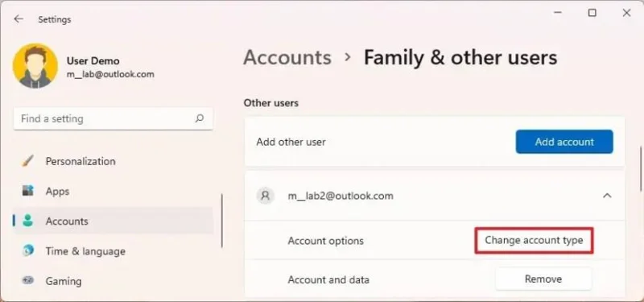The image size is (644, 302).
Task: Click the Time & language globe icon
Action: click(x=28, y=250)
